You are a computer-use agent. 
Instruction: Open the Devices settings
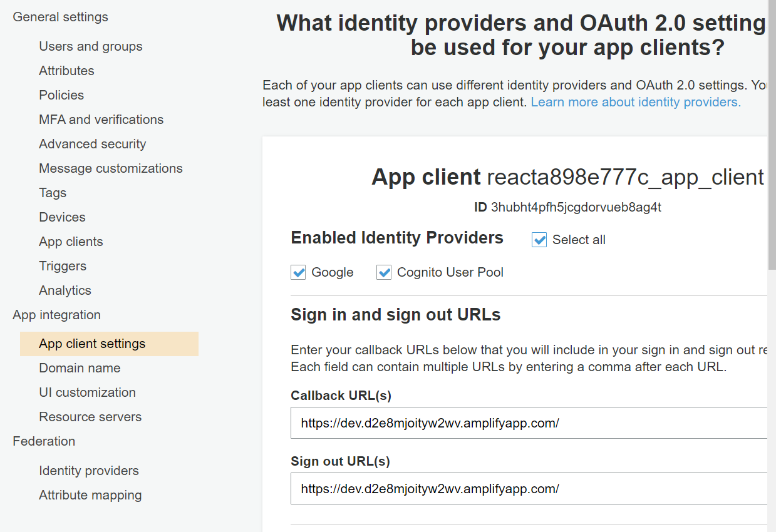click(x=62, y=217)
